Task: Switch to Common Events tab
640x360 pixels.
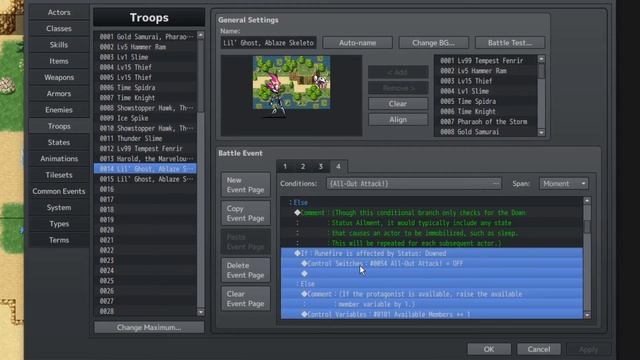Action: coord(59,191)
